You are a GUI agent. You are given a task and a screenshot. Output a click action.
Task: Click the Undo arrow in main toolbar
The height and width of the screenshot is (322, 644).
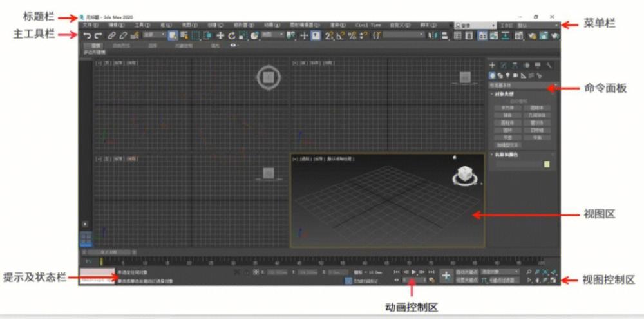tap(87, 35)
